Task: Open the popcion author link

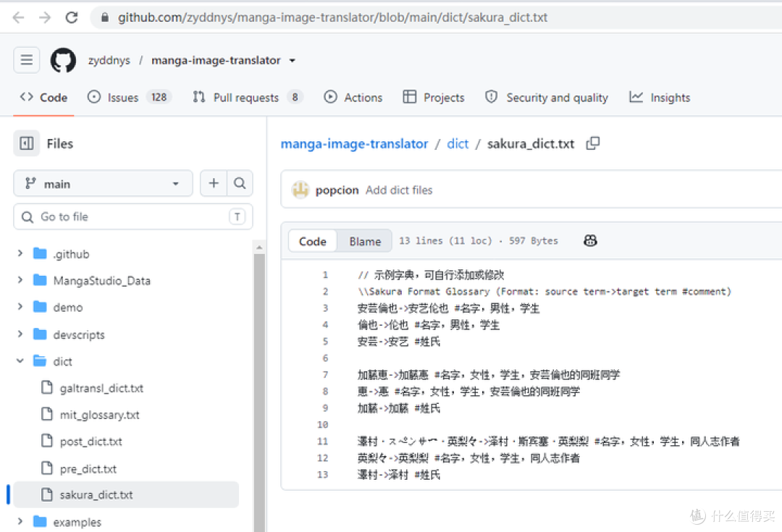Action: point(337,190)
